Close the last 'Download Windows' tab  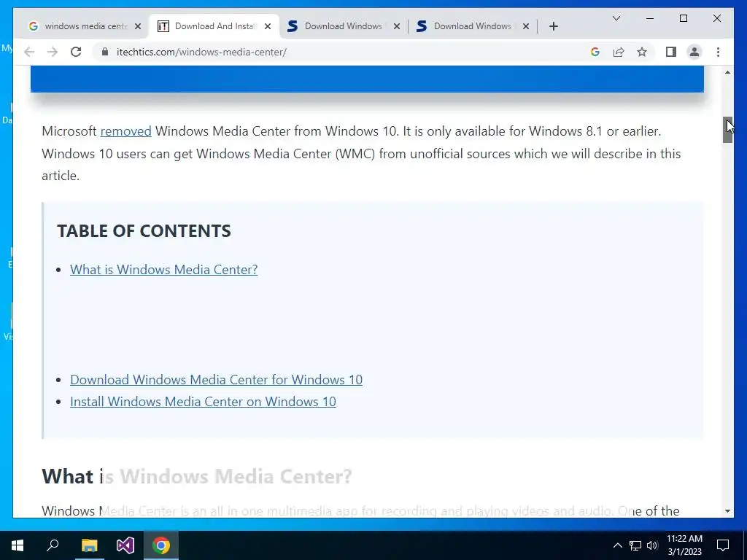(x=525, y=26)
